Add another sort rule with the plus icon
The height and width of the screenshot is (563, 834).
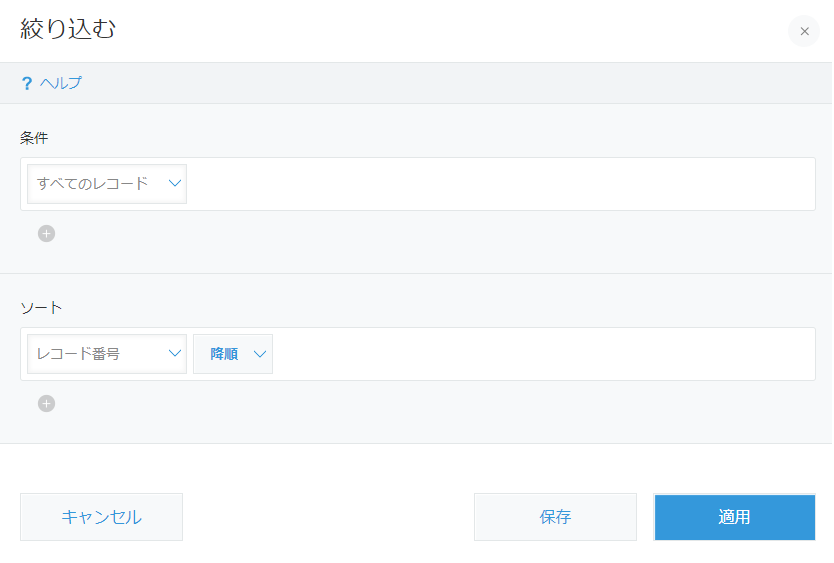coord(46,404)
